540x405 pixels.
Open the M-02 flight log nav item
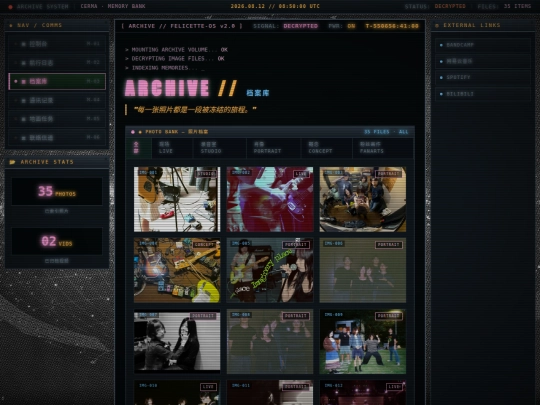coord(57,63)
